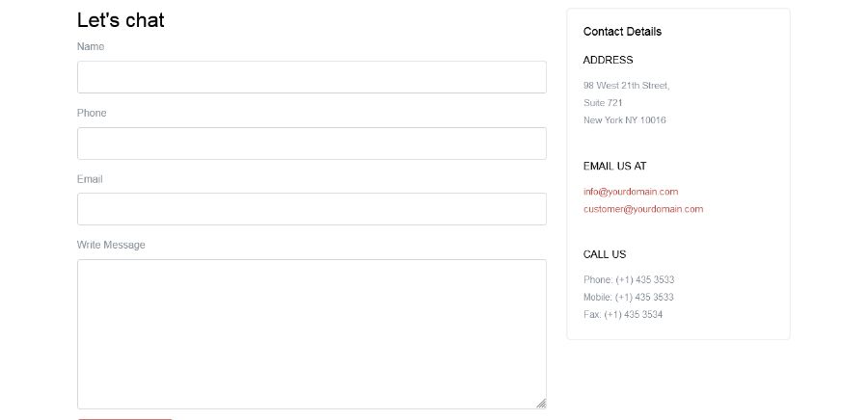
Task: Click the Mobile phone number text
Action: [628, 298]
